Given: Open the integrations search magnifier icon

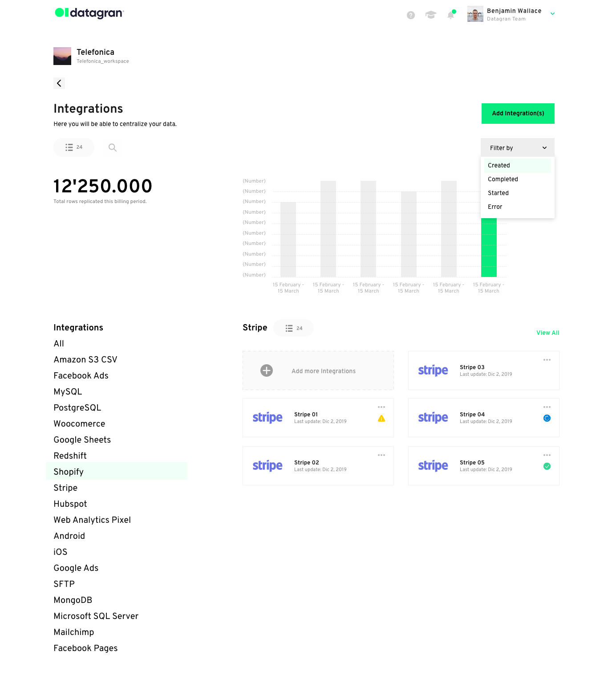Looking at the screenshot, I should click(x=113, y=147).
